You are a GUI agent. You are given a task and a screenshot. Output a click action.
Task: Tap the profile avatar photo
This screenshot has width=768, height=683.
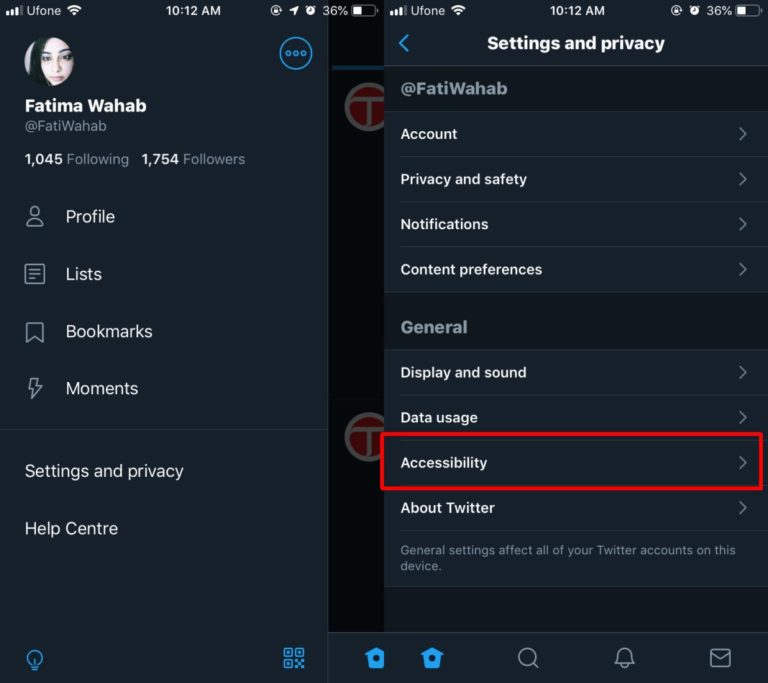[x=49, y=62]
